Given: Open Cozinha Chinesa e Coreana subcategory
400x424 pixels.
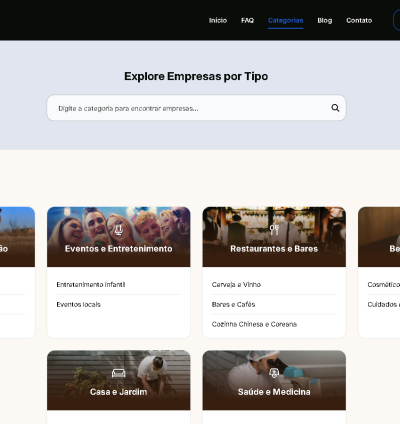Looking at the screenshot, I should [254, 324].
